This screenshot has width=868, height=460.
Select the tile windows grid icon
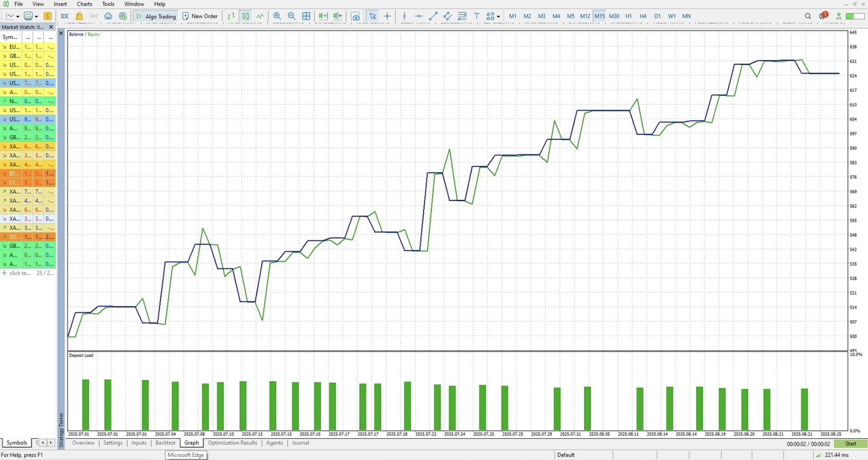click(306, 16)
